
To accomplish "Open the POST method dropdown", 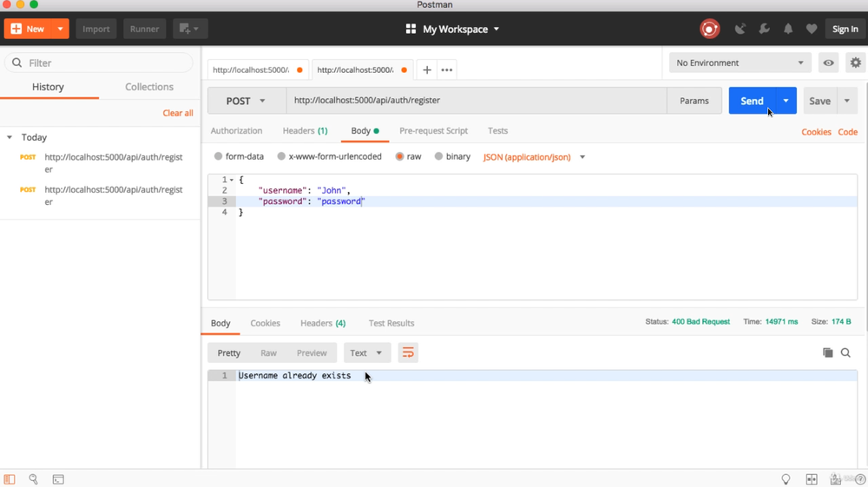I will (x=247, y=101).
